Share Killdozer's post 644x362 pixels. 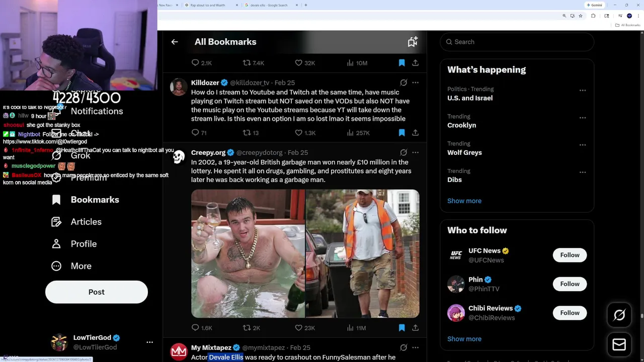(415, 133)
